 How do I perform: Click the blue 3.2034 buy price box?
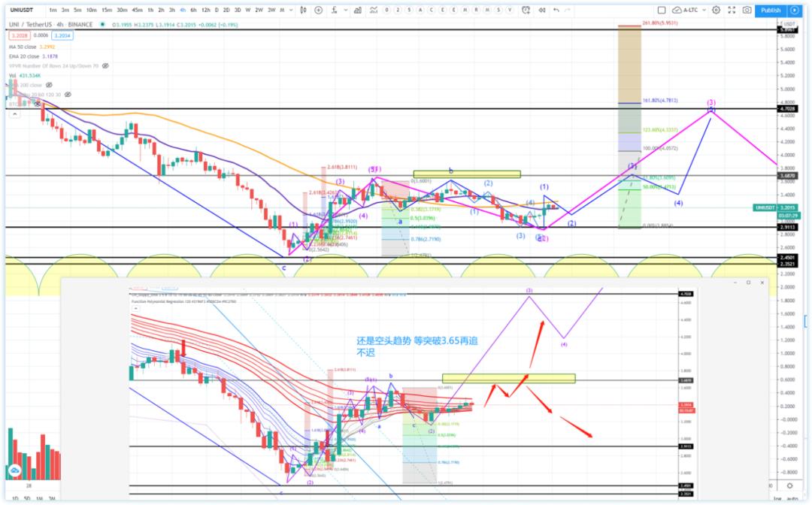pos(62,35)
